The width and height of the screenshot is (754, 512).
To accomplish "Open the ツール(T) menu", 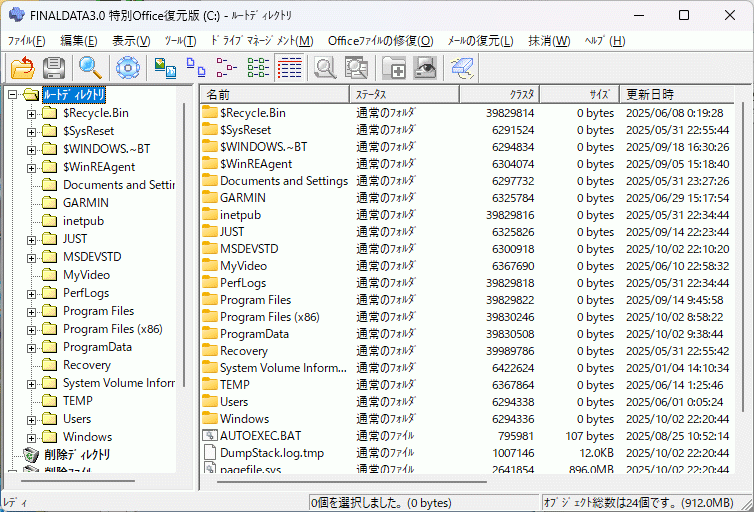I will (x=180, y=41).
